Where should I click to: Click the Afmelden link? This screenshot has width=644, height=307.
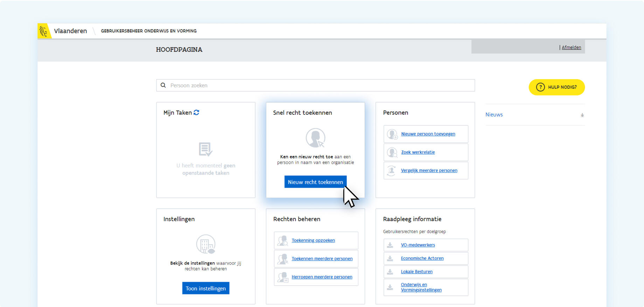pos(571,48)
